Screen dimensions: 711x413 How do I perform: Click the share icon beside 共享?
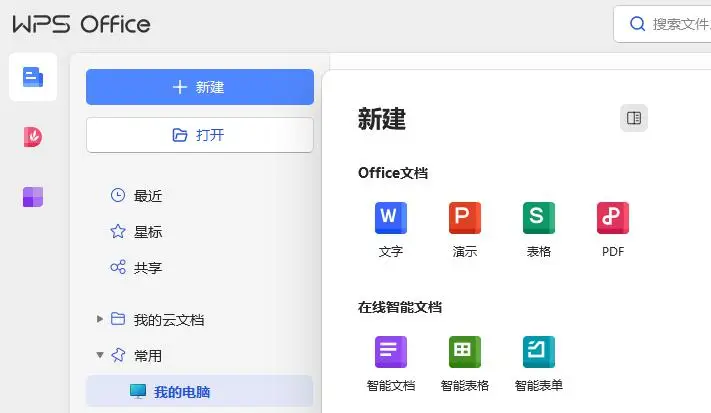118,267
